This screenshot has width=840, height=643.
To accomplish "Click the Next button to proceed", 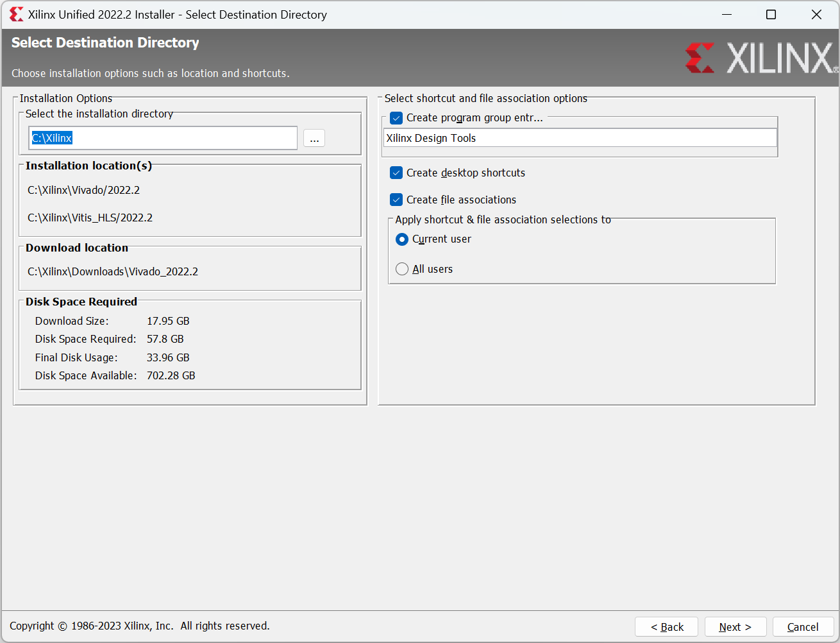I will click(735, 626).
